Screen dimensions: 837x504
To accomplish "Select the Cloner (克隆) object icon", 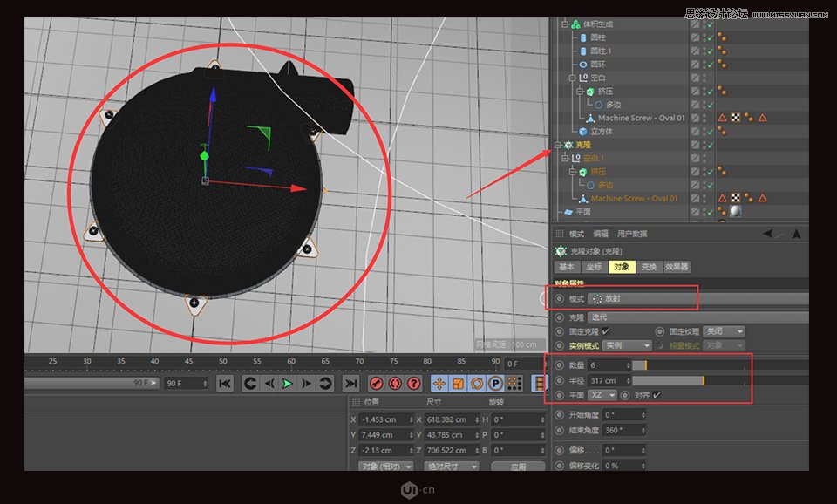I will (x=567, y=145).
